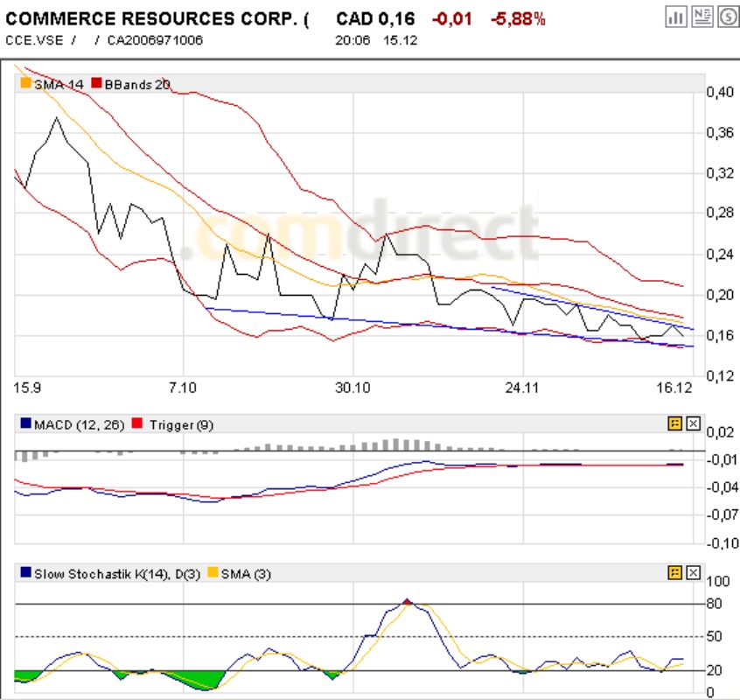Open settings for the MACD panel
Viewport: 740px width, 700px height.
[x=674, y=423]
